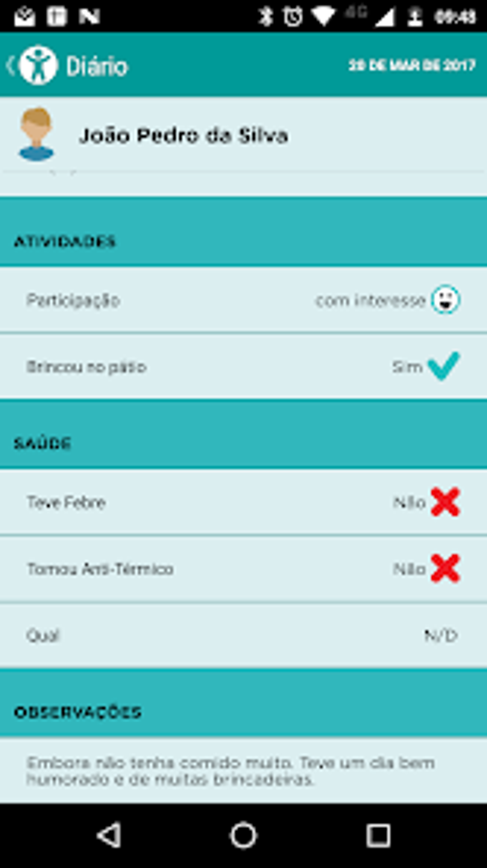Tap the back chevron beside the Diário logo

point(11,65)
